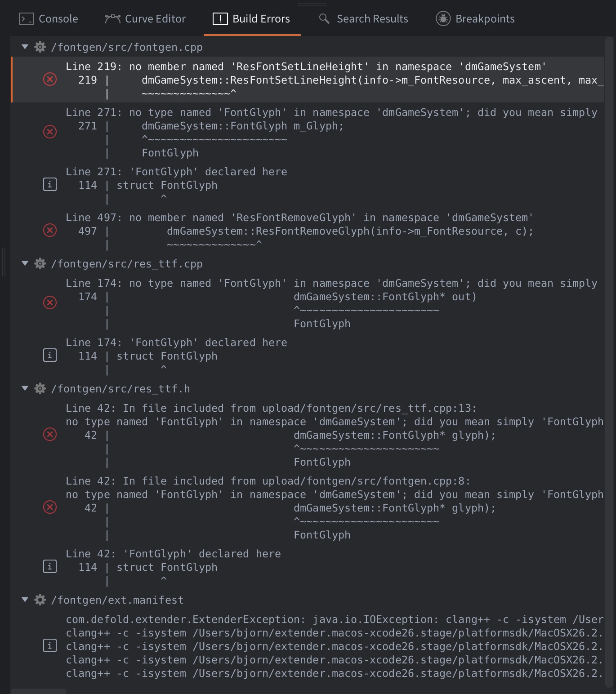Viewport: 616px width, 694px height.
Task: Open the Console tab
Action: point(49,19)
